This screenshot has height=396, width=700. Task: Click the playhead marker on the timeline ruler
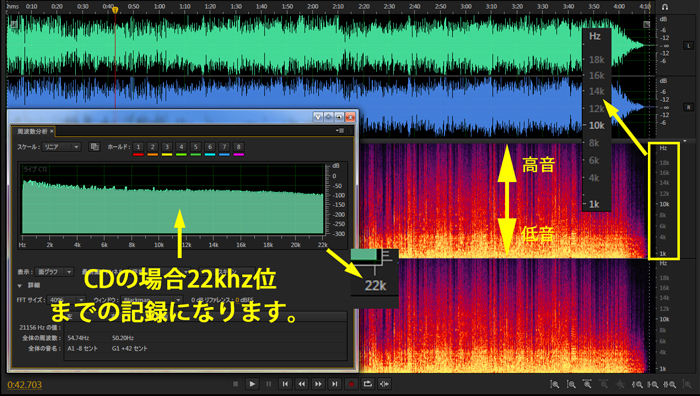(115, 10)
